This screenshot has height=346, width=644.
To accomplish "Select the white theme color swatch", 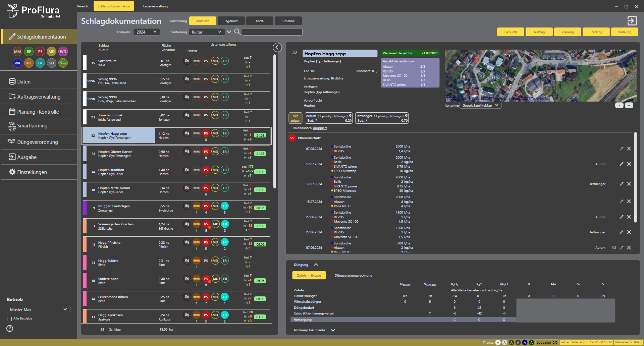I will pos(498,342).
